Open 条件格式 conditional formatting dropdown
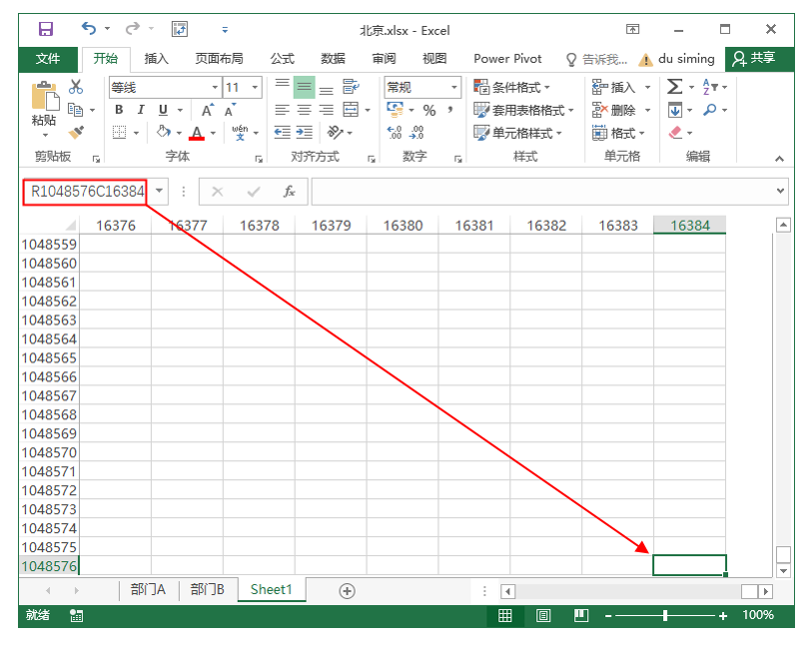Viewport: 812px width, 646px height. point(511,87)
